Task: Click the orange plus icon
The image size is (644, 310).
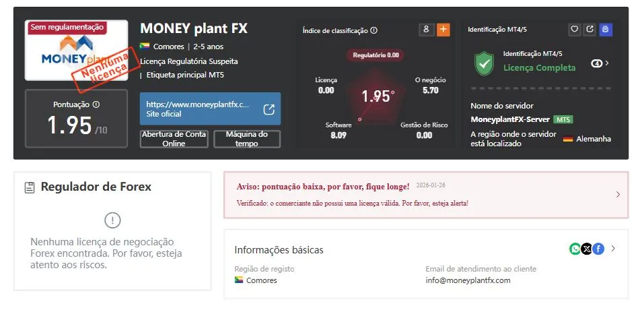Action: click(x=443, y=30)
